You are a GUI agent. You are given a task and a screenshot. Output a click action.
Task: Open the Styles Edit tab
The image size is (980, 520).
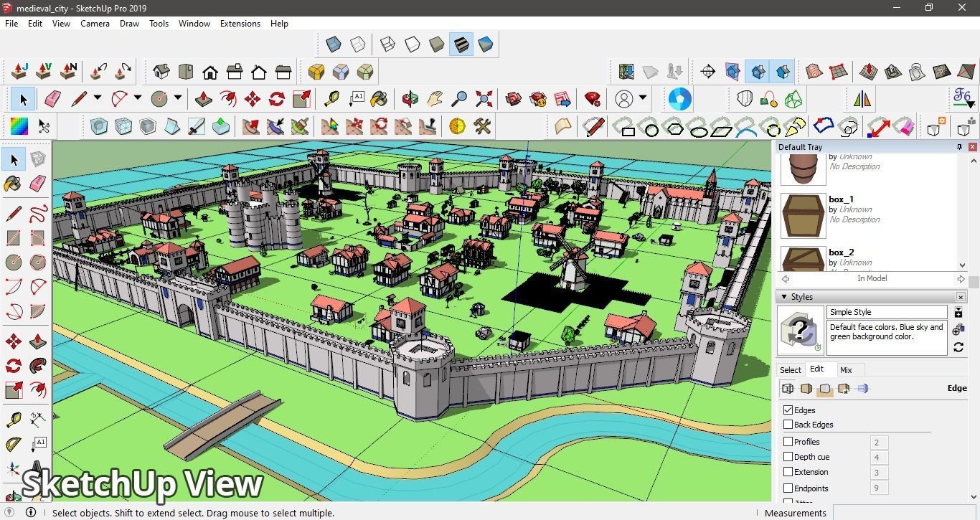[x=816, y=369]
